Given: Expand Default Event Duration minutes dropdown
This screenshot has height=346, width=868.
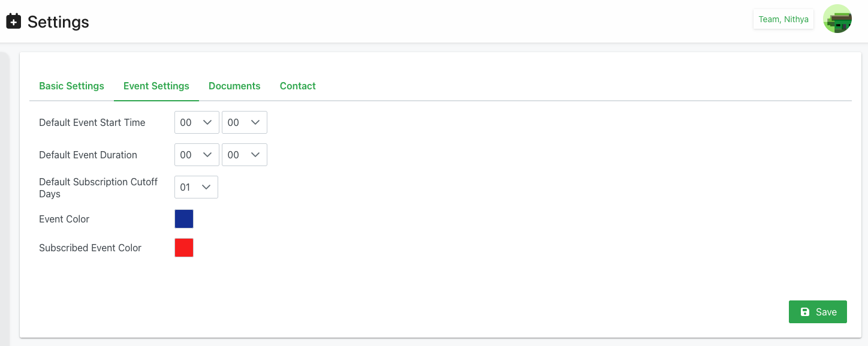Looking at the screenshot, I should click(x=244, y=155).
